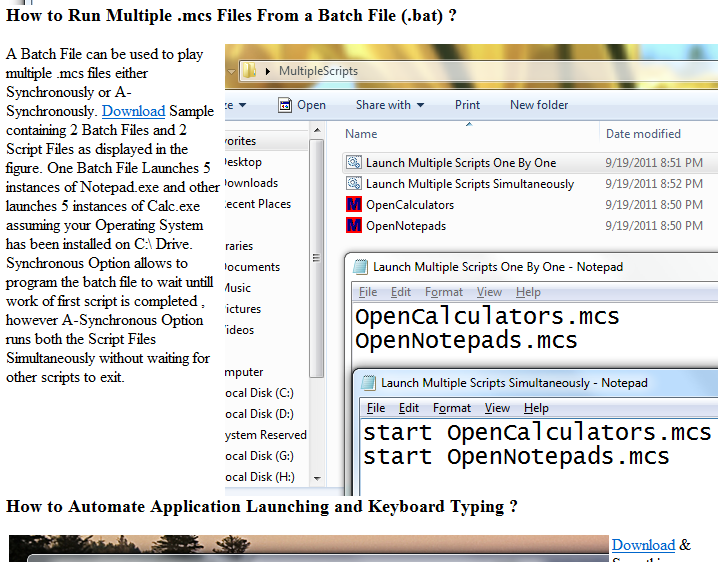Click Notepad icon in One By One title bar
This screenshot has height=562, width=720.
(361, 267)
